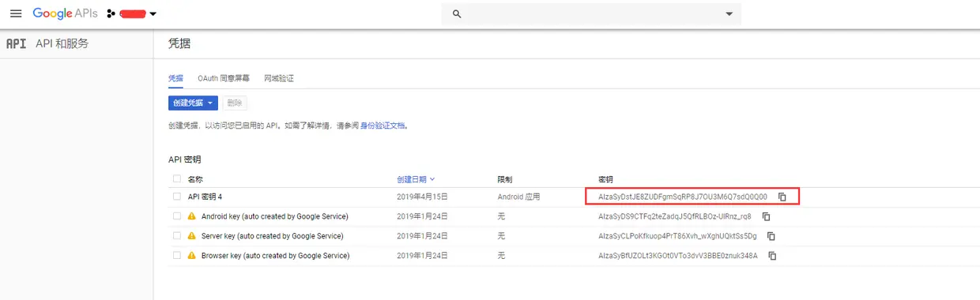980x300 pixels.
Task: Focus the top search input field
Action: click(591, 14)
